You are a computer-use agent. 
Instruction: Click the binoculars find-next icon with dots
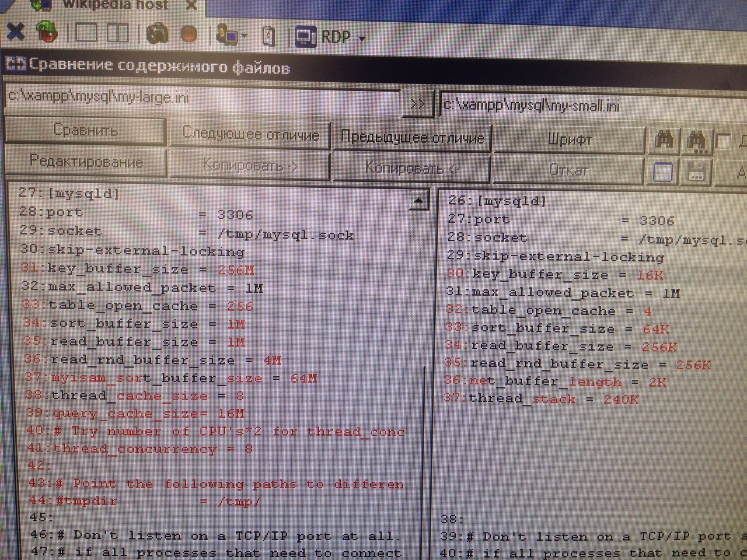tap(697, 142)
